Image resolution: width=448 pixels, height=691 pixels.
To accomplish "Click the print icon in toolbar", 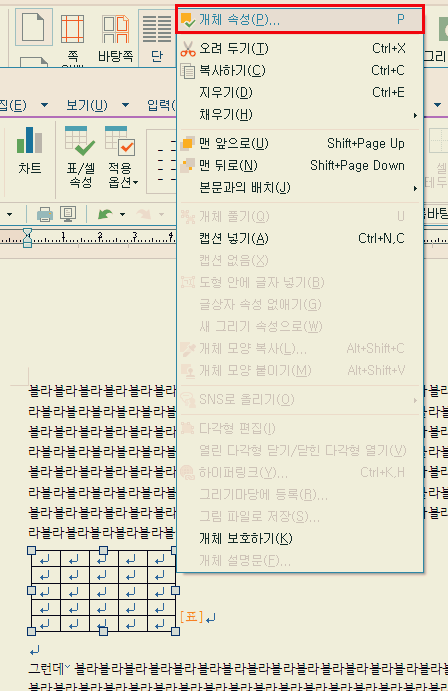I will pos(45,215).
